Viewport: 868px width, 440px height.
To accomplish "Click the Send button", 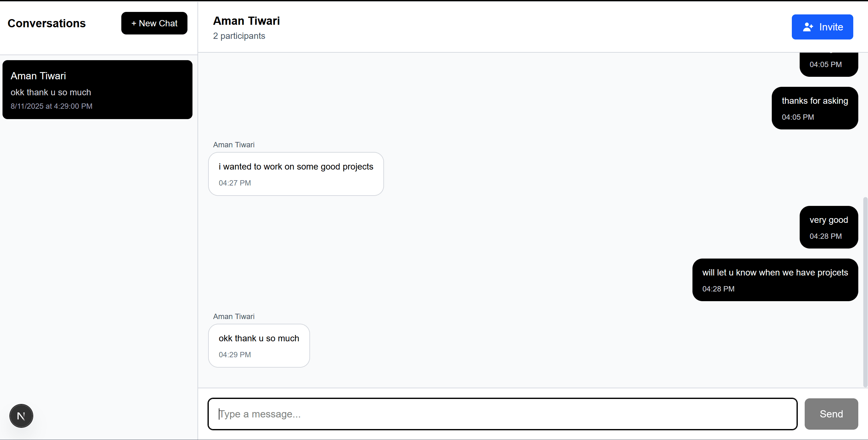I will 831,414.
